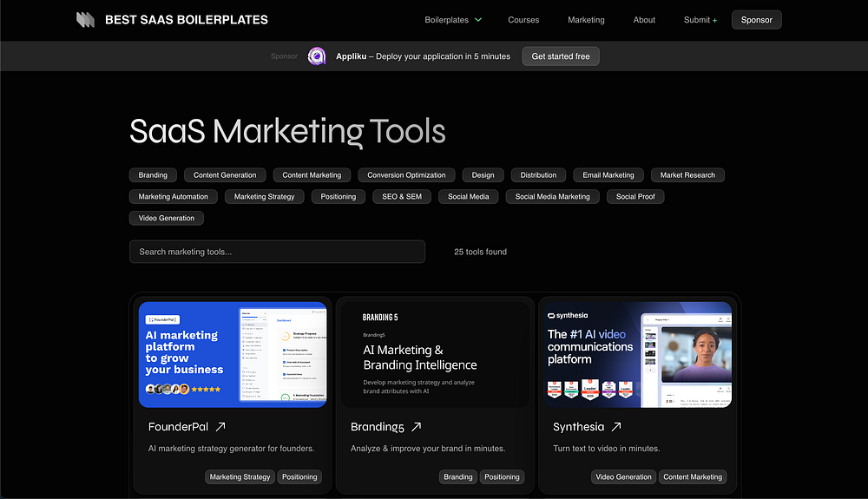Screen dimensions: 868x499
Task: Open Branding5 external link arrow
Action: 417,426
